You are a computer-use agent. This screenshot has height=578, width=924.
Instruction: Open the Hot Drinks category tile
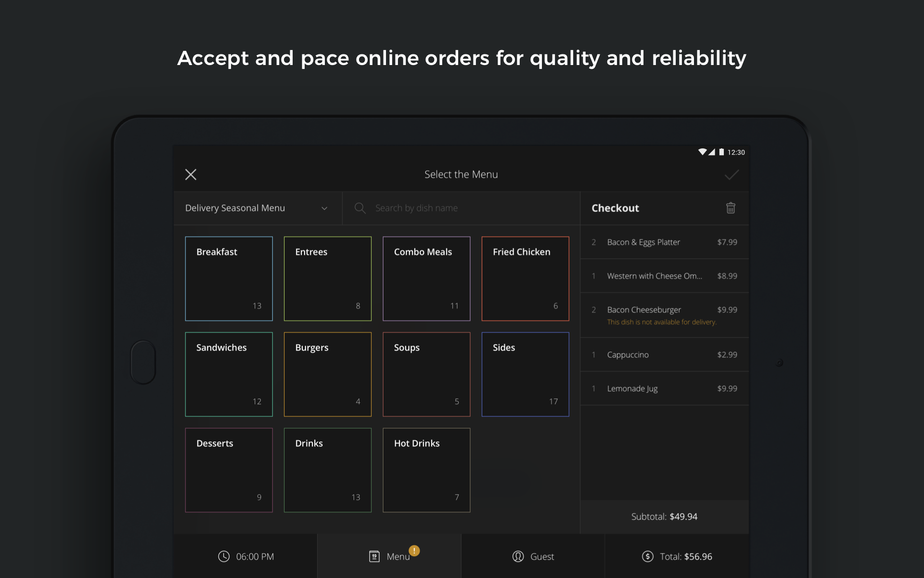pos(426,470)
